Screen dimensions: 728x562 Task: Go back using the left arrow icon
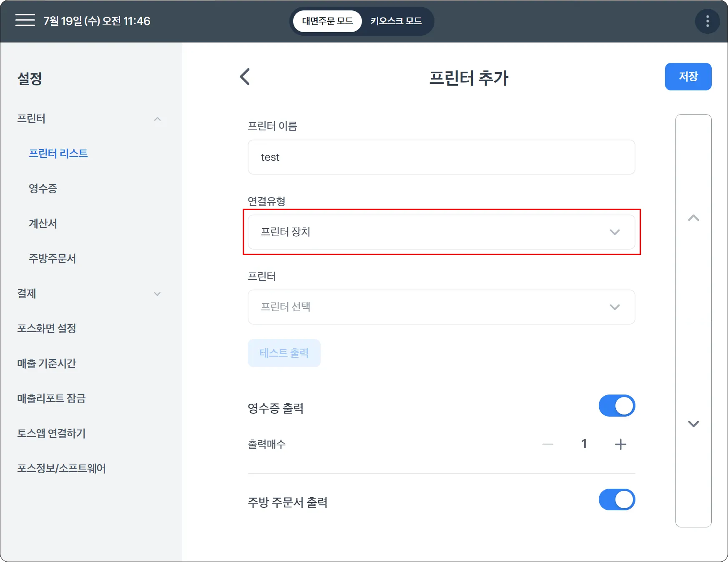pos(245,77)
